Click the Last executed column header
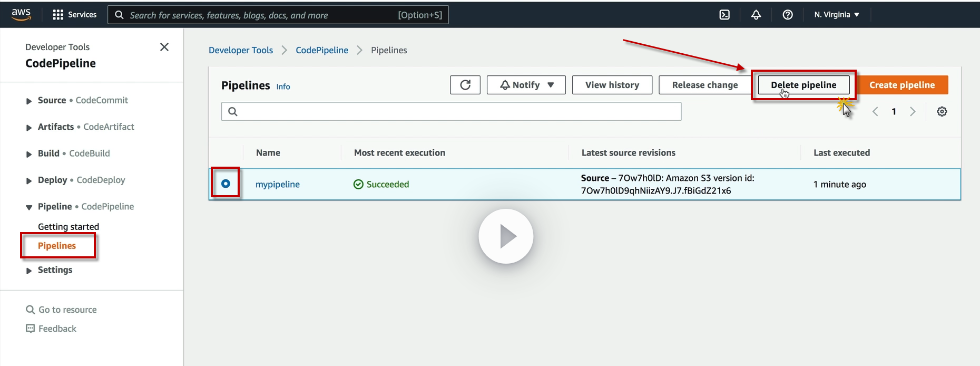This screenshot has height=366, width=980. point(841,152)
